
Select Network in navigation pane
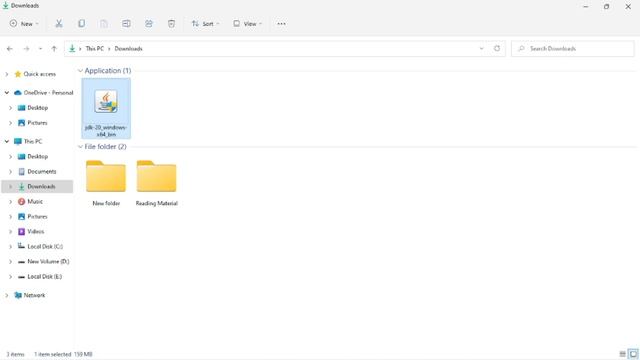[34, 295]
